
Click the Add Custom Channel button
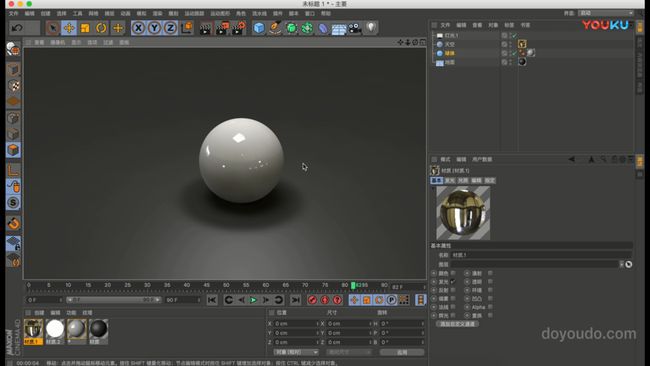[x=457, y=324]
